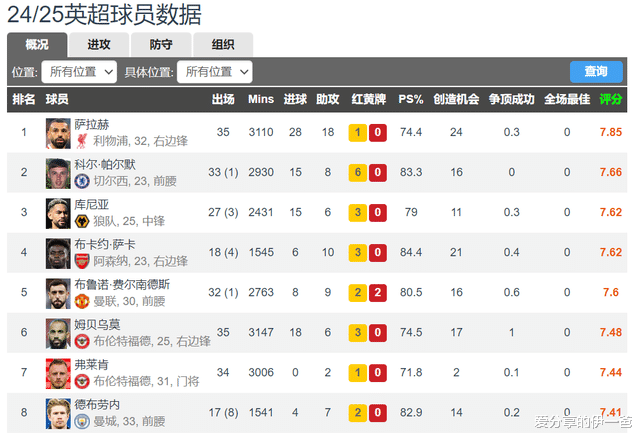Switch to the 概况 tab
640x438 pixels.
click(37, 44)
